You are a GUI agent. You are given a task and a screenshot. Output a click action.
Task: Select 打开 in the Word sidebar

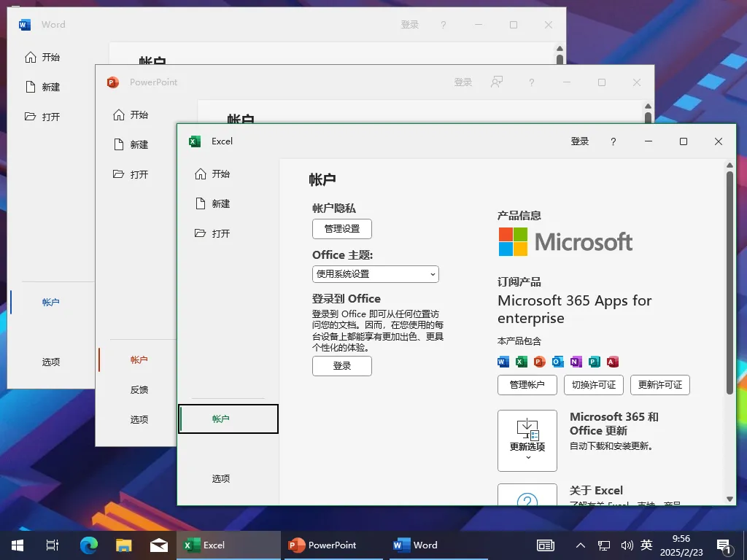tap(51, 116)
